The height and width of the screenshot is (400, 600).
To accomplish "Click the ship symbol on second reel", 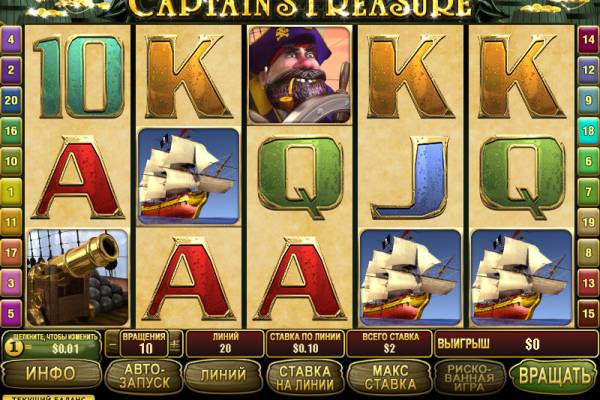I will pyautogui.click(x=189, y=176).
